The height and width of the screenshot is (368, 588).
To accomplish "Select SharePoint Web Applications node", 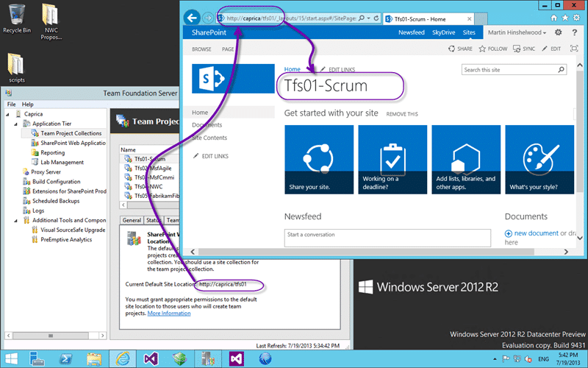I will [x=69, y=143].
